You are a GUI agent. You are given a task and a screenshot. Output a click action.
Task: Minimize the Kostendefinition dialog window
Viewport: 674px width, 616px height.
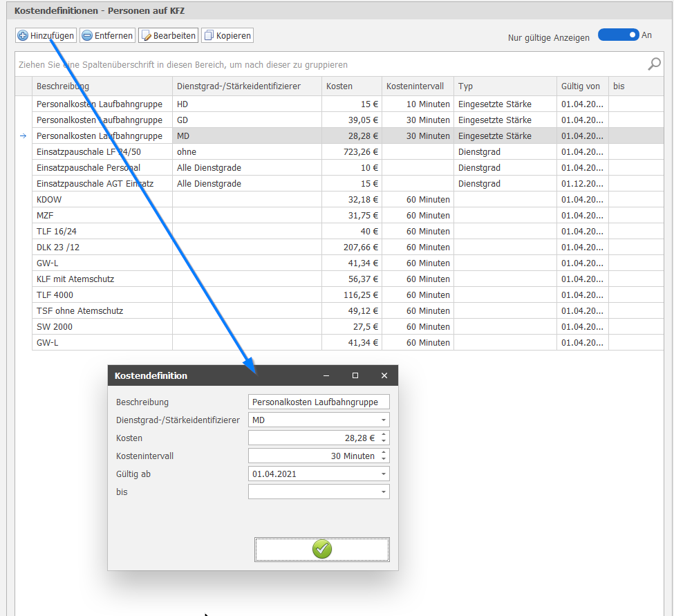[x=326, y=375]
